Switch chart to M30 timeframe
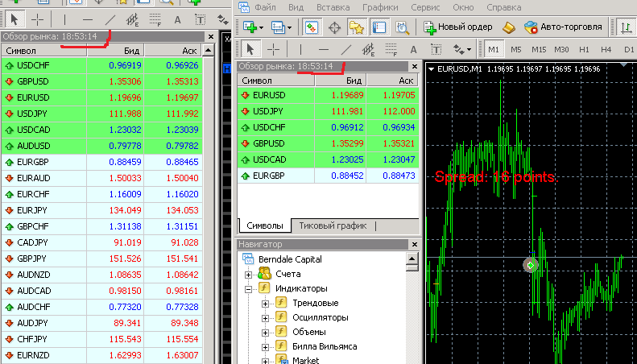This screenshot has width=637, height=364. coord(561,50)
